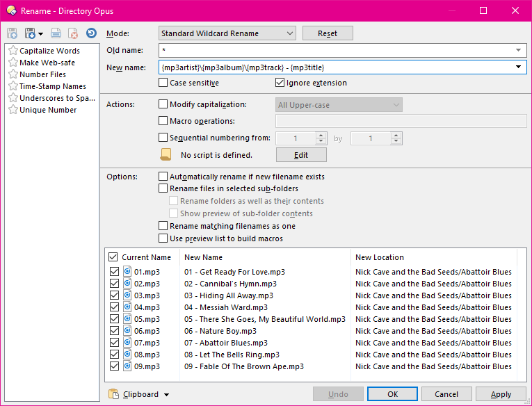The image size is (532, 406).
Task: Uncheck the Ignore extension option
Action: click(280, 83)
